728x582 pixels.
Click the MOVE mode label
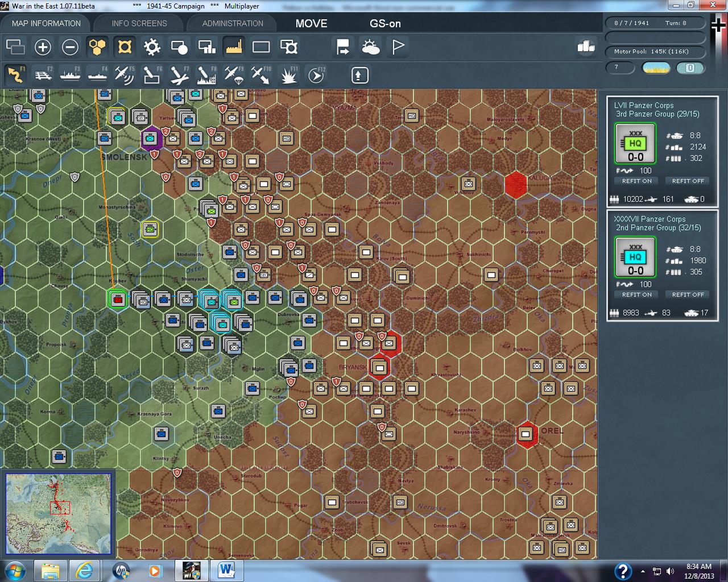[311, 23]
